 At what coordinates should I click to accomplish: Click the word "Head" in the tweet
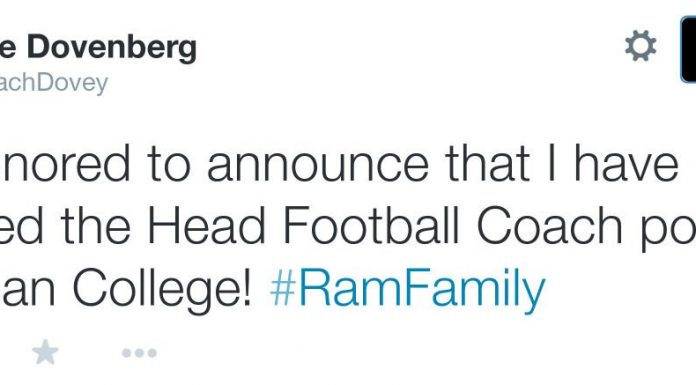pyautogui.click(x=206, y=225)
